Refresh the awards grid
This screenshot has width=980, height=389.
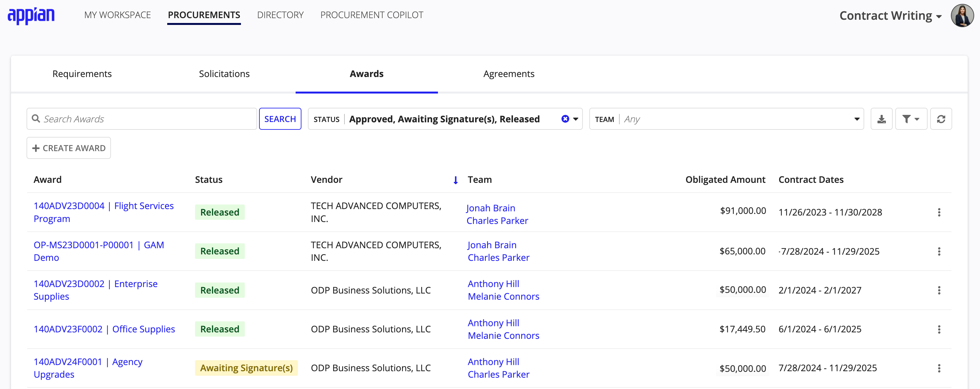coord(941,119)
